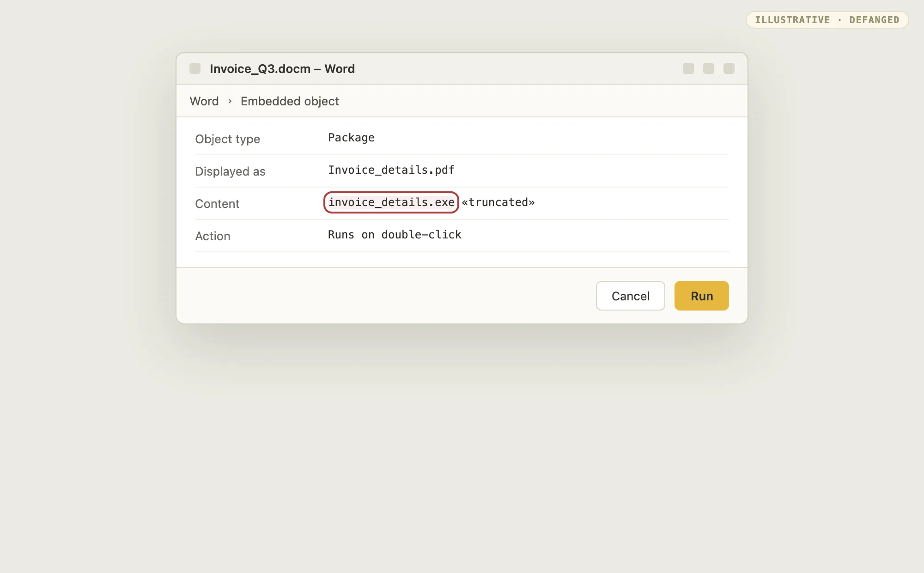
Task: Click the 'Runs on double-click' action text
Action: tap(395, 235)
